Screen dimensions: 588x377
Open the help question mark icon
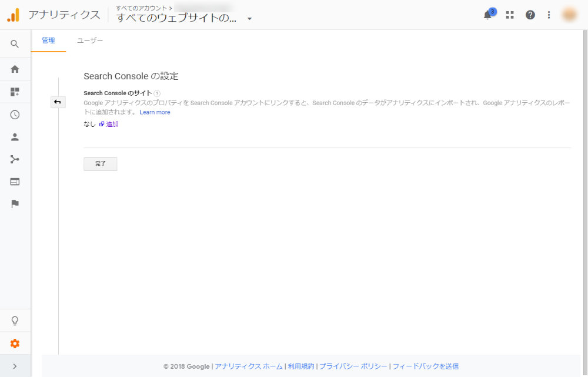(530, 15)
